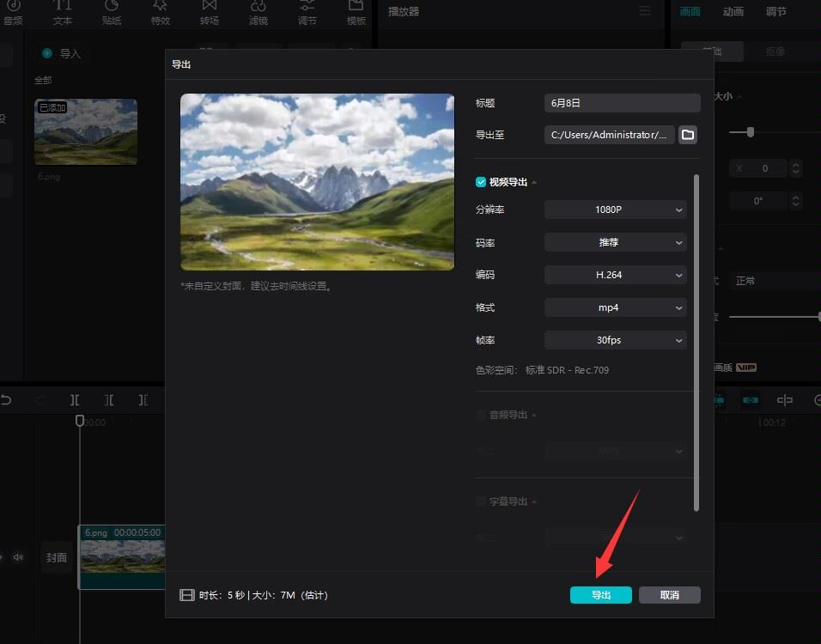The width and height of the screenshot is (821, 644).
Task: Open the 编码 H.264 codec dropdown
Action: [615, 275]
